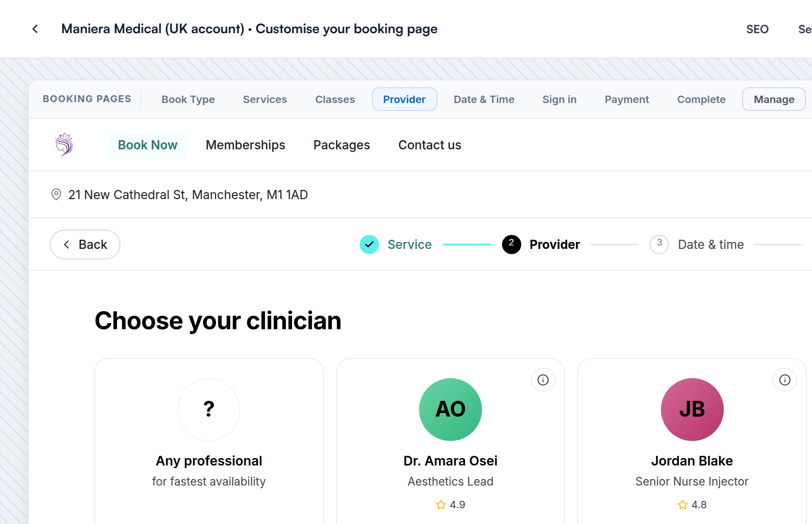Open the Memberships navigation item

(245, 145)
